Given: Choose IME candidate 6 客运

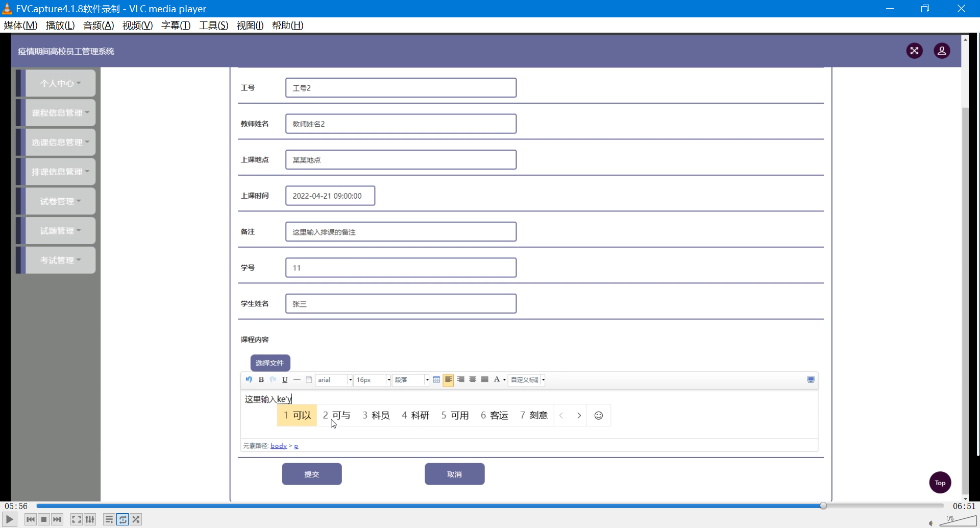Looking at the screenshot, I should click(x=495, y=415).
